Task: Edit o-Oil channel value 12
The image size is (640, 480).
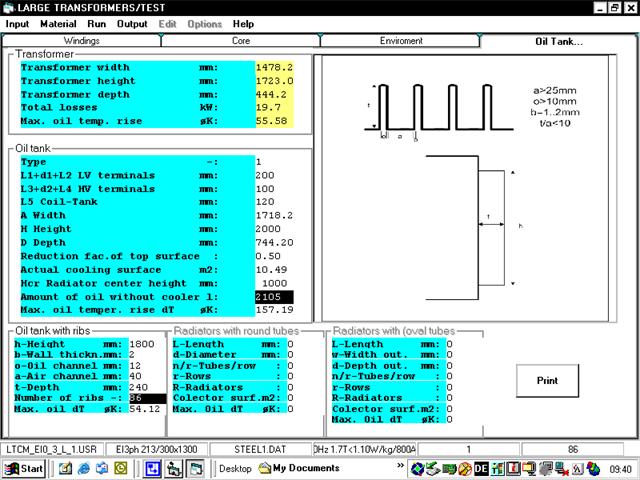Action: point(147,366)
